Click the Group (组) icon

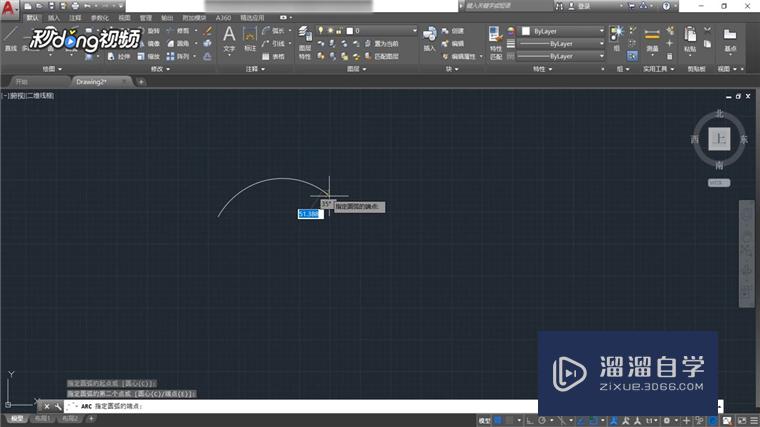tap(619, 38)
